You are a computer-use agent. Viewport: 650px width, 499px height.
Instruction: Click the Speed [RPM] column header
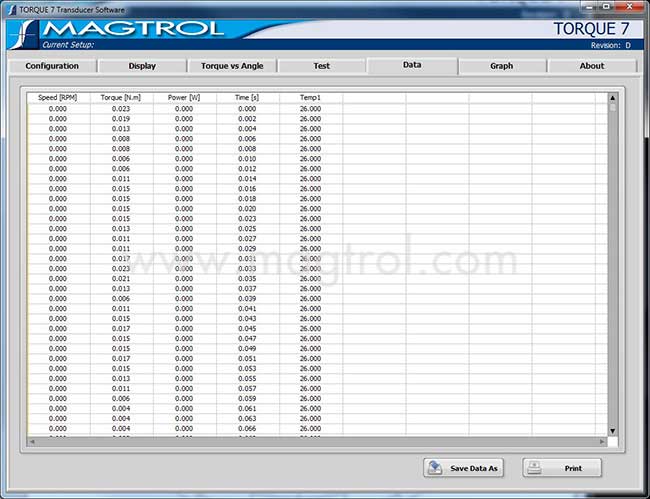[58, 97]
